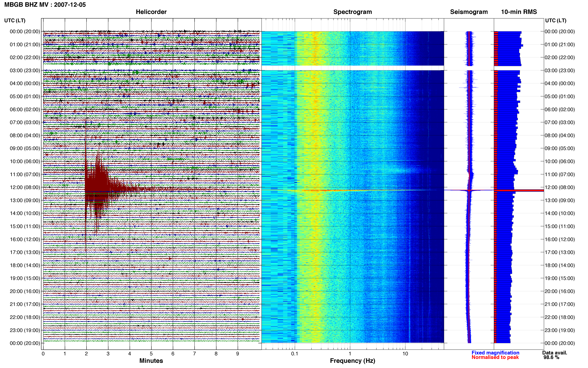
Task: Click the bright horizontal event line in spectrogram
Action: point(352,190)
